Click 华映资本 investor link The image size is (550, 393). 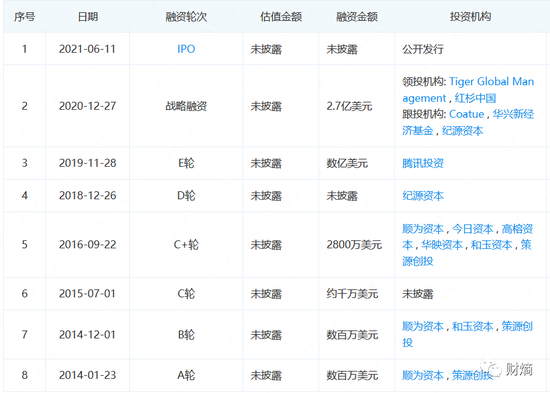click(x=442, y=245)
